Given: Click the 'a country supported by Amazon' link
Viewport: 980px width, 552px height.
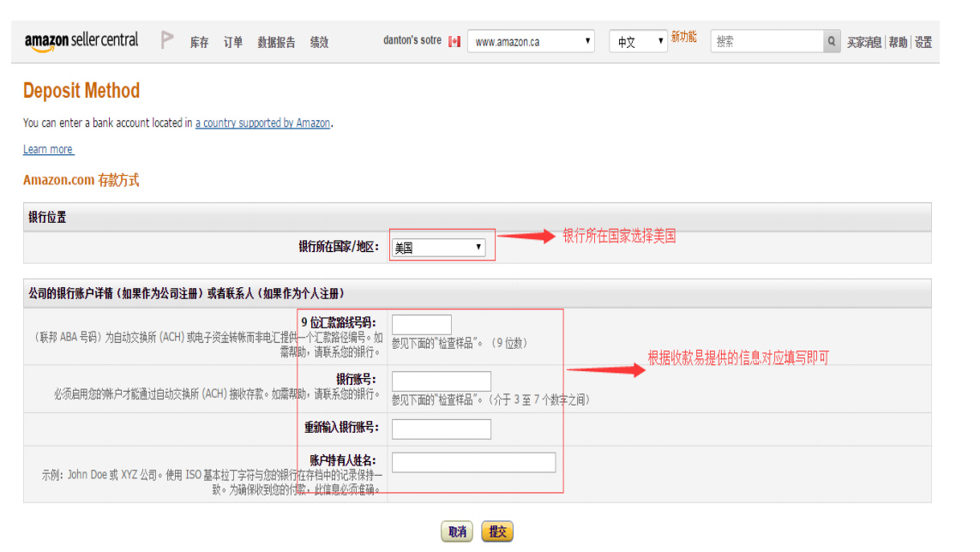Looking at the screenshot, I should pos(263,123).
